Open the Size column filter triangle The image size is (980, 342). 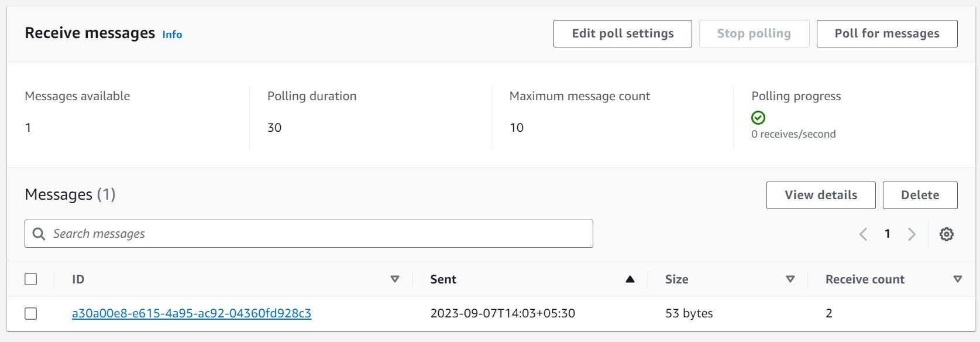(790, 279)
